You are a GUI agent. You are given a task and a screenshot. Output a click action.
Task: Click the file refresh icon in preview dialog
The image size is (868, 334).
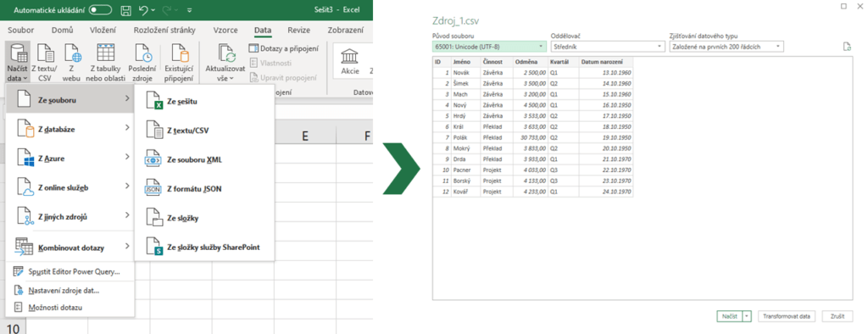(x=846, y=47)
